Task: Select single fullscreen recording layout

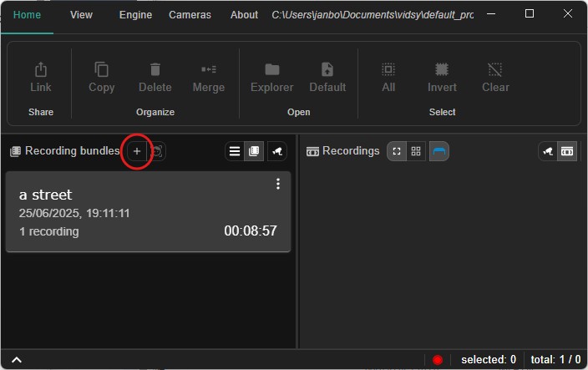Action: tap(397, 151)
